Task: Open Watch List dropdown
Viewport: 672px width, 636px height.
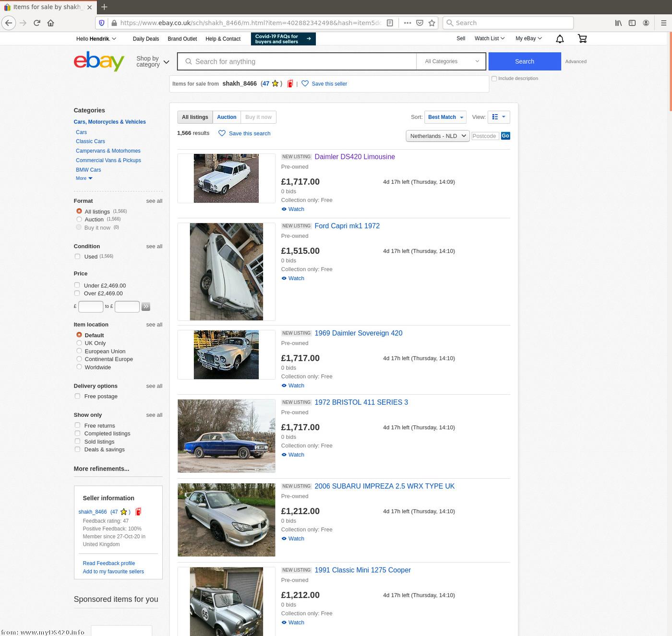Action: [489, 38]
